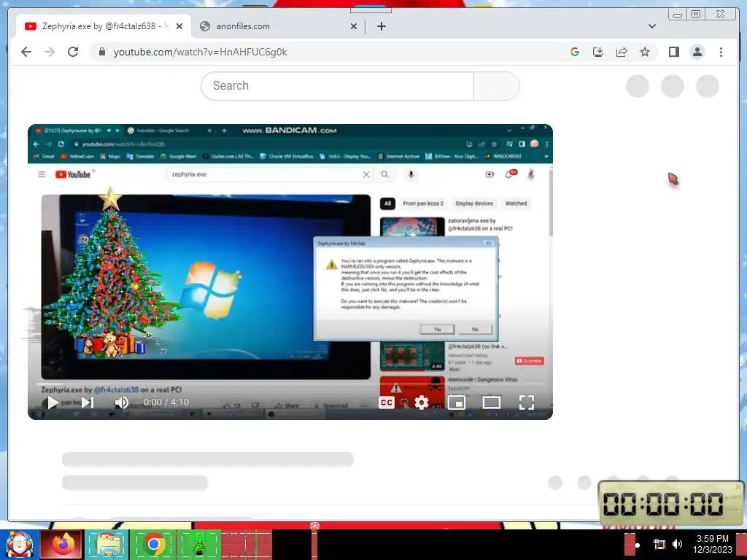Click the address bar URL
Image resolution: width=747 pixels, height=560 pixels.
200,52
